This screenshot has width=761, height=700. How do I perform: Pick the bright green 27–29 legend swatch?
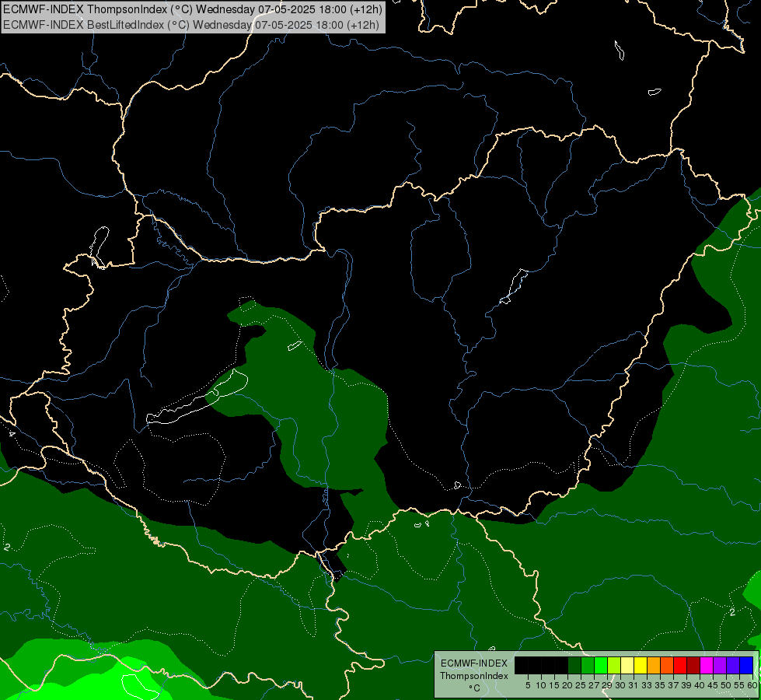[601, 665]
